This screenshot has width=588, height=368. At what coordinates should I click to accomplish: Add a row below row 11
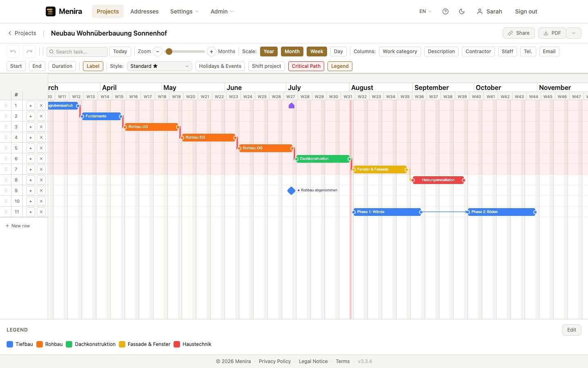click(31, 212)
